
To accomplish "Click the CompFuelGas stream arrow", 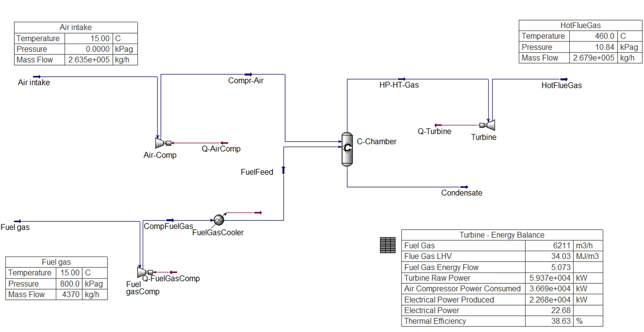I will (170, 220).
